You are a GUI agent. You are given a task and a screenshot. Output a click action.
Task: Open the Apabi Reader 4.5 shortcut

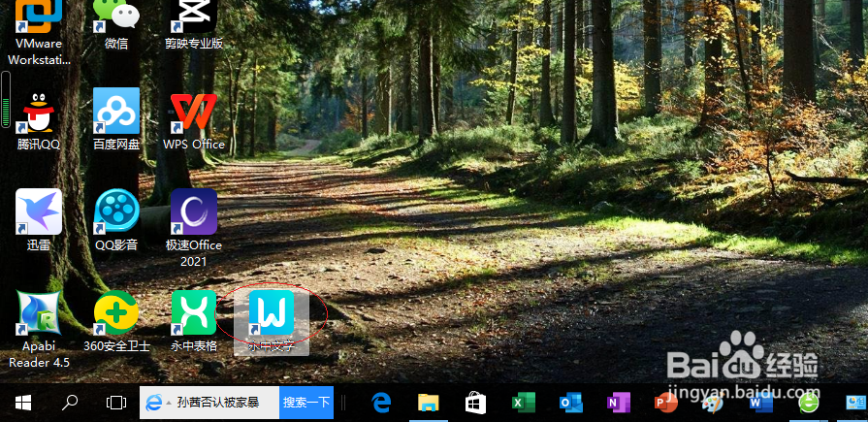point(39,329)
